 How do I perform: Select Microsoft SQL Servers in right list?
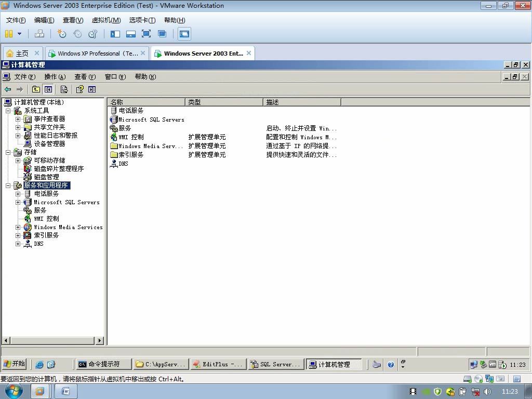pos(151,119)
